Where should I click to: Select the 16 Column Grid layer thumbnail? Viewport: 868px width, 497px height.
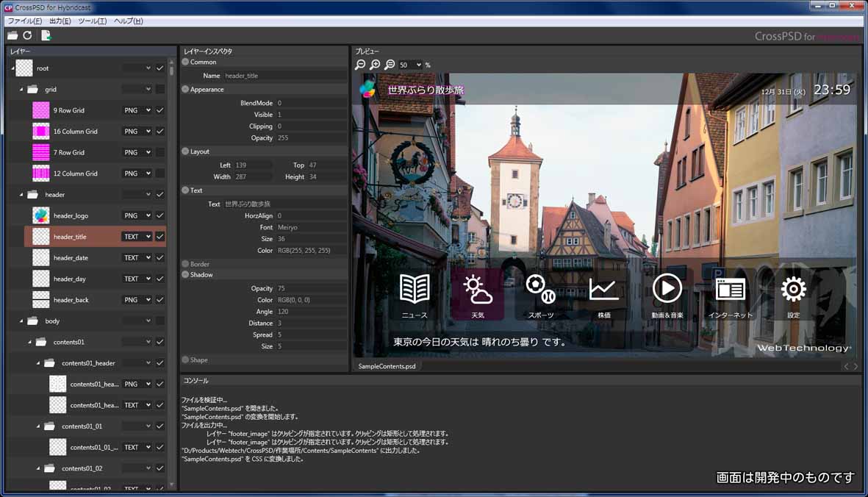41,131
